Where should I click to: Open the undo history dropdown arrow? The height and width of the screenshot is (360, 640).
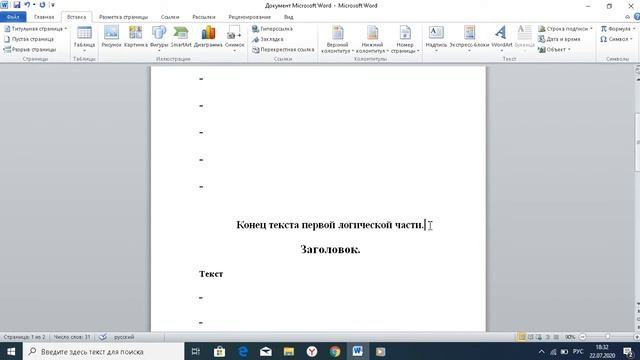click(33, 5)
